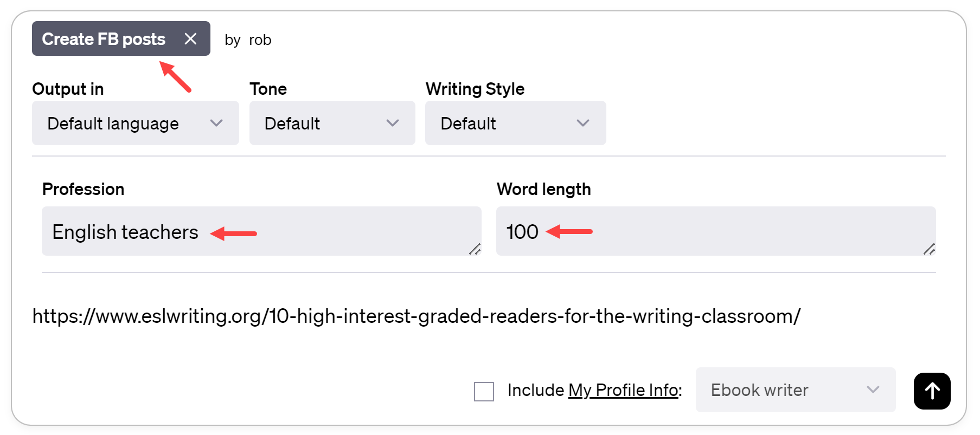
Task: Click the Ebook writer chevron arrow
Action: point(873,390)
